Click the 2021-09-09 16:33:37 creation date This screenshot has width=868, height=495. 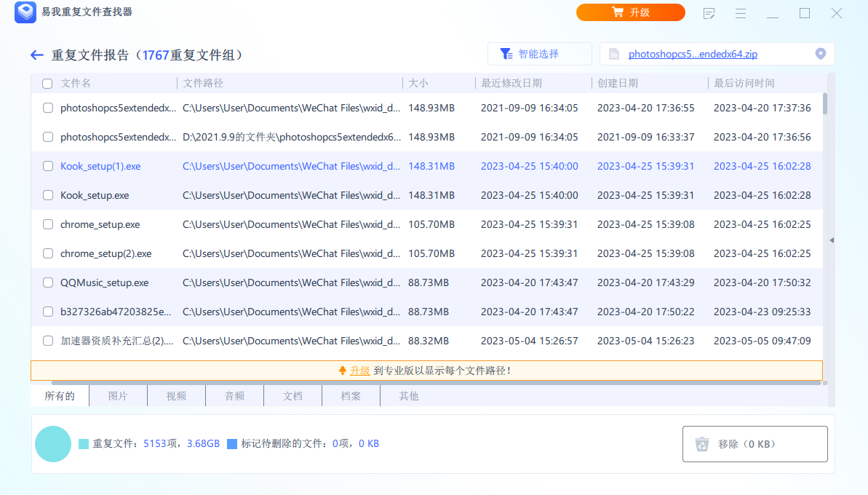tap(645, 137)
